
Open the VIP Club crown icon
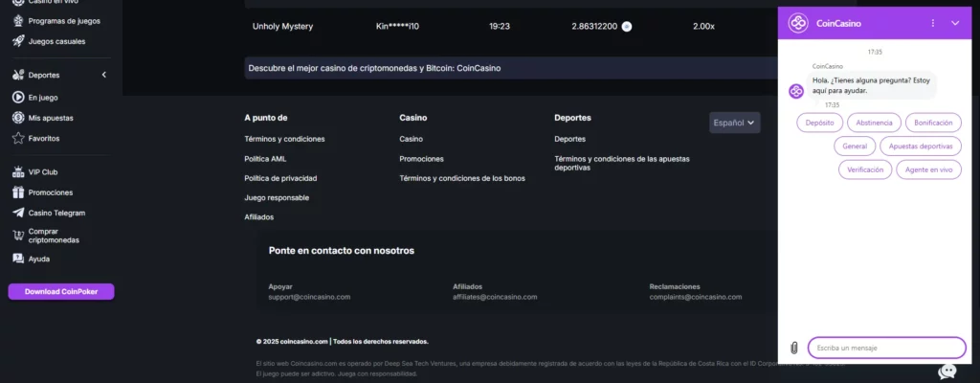(x=18, y=172)
